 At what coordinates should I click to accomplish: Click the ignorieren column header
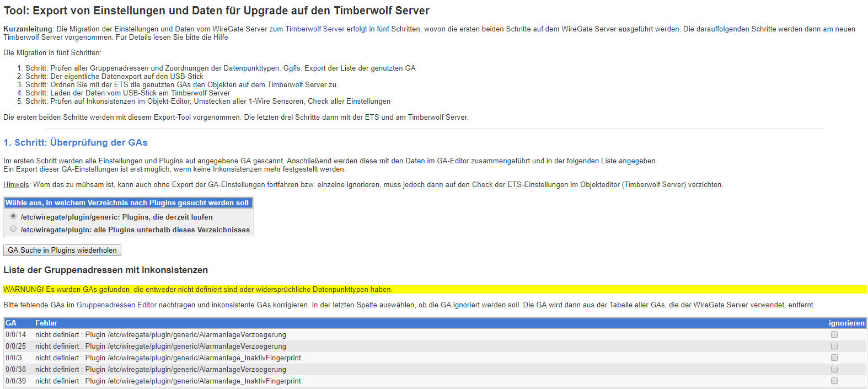tap(846, 323)
